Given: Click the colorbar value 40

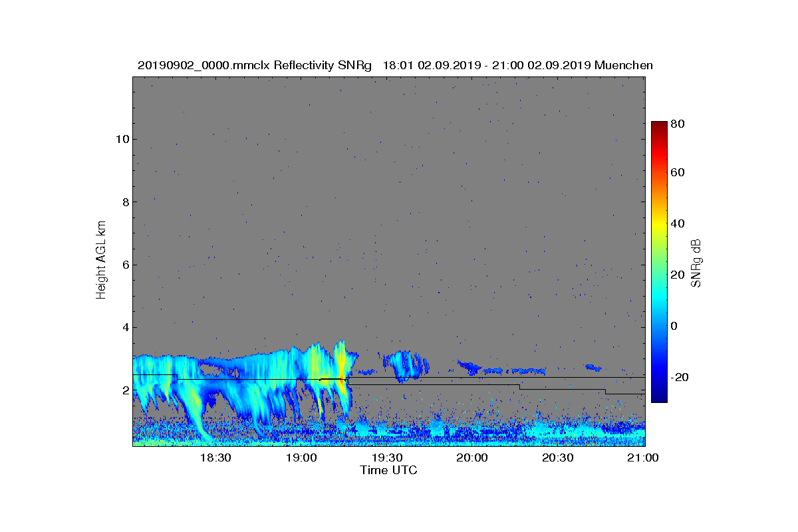Looking at the screenshot, I should click(678, 223).
